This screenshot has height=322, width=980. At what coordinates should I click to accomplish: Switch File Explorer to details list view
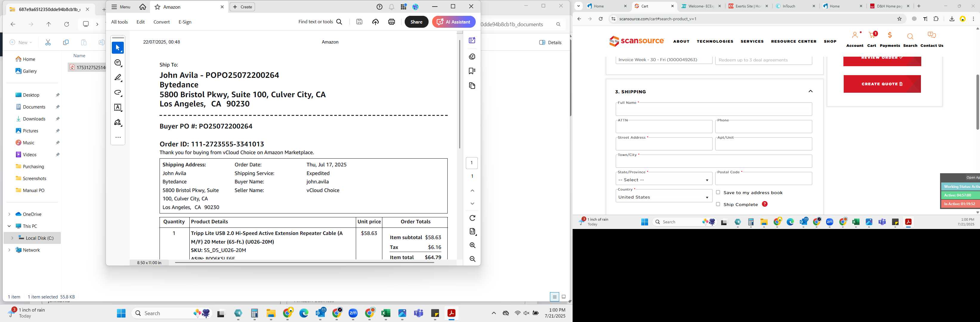pyautogui.click(x=554, y=297)
